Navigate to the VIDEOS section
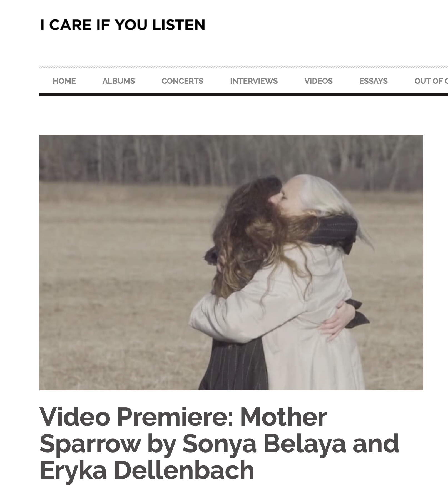The width and height of the screenshot is (448, 491). coord(318,81)
